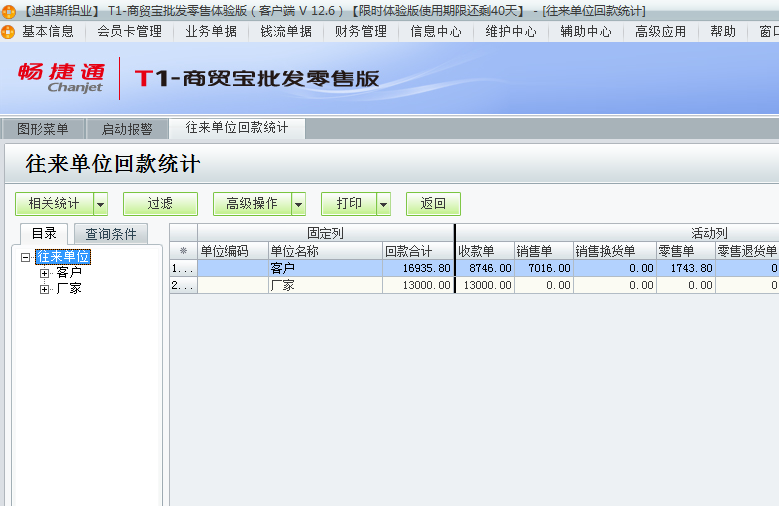Image resolution: width=779 pixels, height=506 pixels.
Task: Click the 固定列 group header
Action: tap(325, 233)
